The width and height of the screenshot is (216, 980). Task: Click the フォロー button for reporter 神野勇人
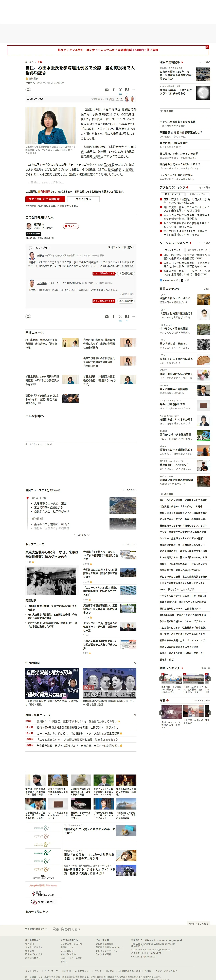coord(71,226)
